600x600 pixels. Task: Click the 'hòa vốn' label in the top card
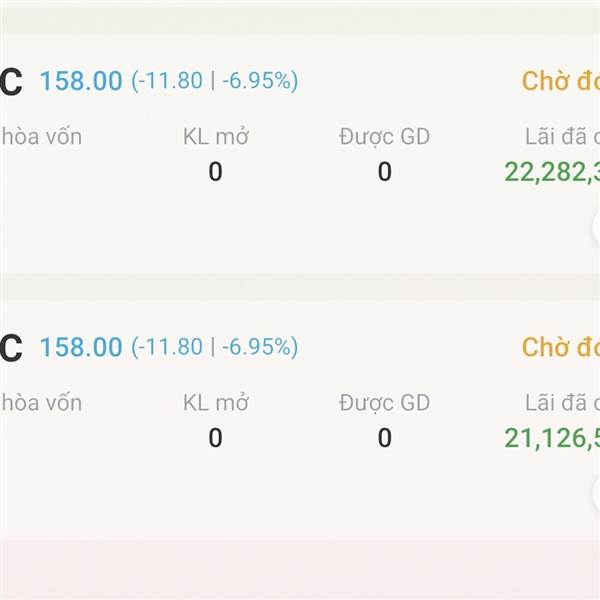[x=41, y=137]
